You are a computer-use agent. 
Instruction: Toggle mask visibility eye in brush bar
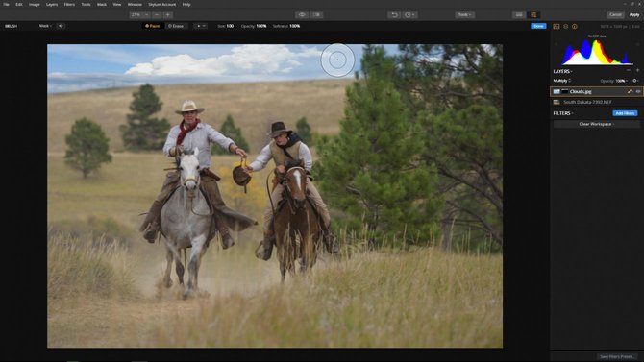(x=61, y=26)
